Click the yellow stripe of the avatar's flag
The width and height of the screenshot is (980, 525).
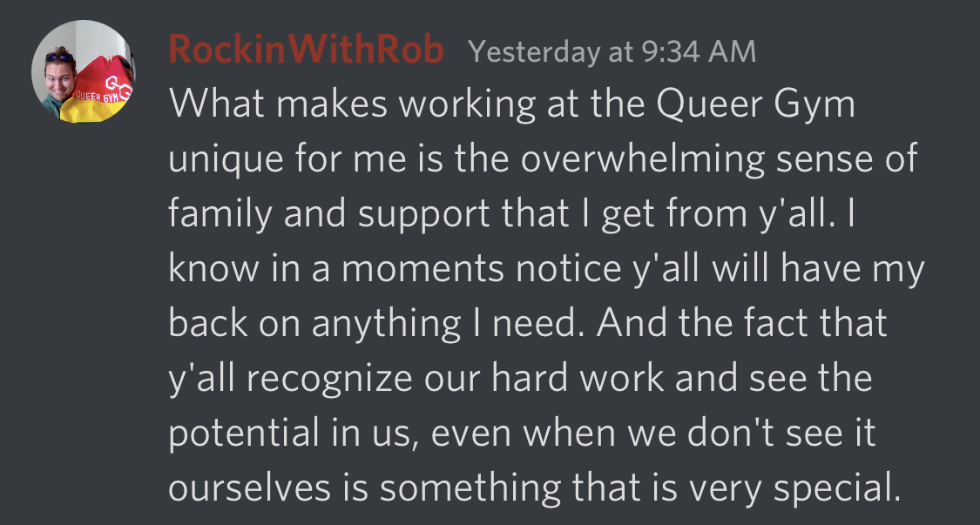[94, 111]
